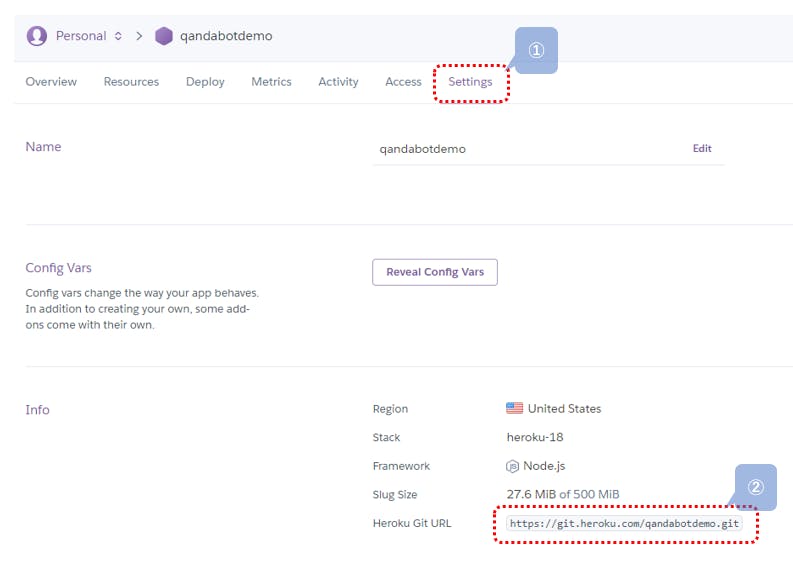Click the Node.js framework value
793x563 pixels.
pyautogui.click(x=544, y=466)
